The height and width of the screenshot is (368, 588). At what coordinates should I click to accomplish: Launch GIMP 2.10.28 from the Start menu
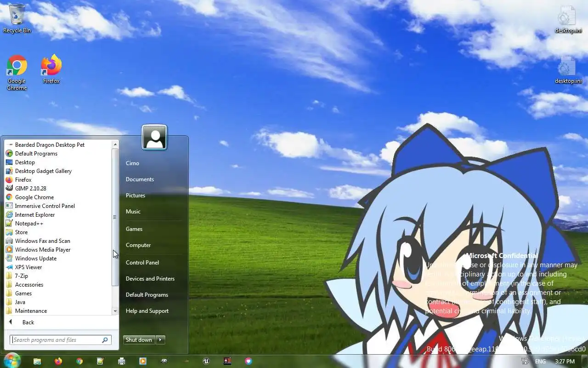coord(58,189)
